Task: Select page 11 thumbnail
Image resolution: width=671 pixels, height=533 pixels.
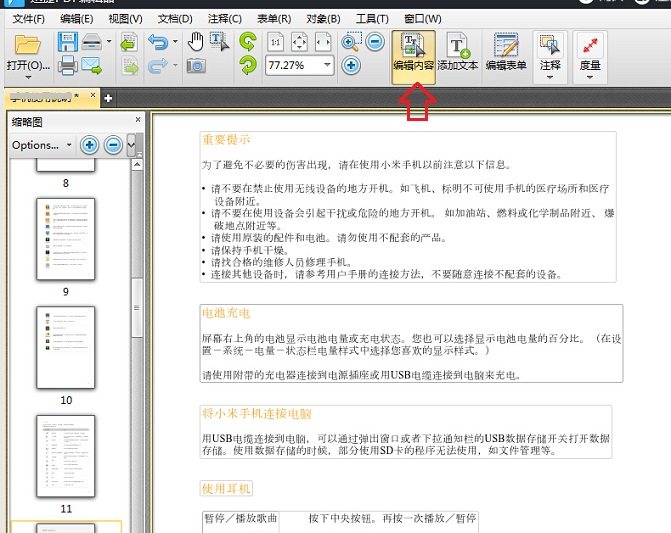Action: pos(65,456)
